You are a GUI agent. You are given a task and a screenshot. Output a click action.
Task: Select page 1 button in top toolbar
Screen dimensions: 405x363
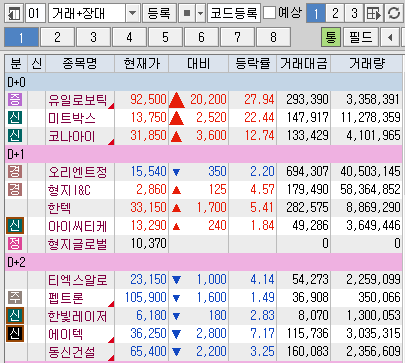[x=316, y=13]
